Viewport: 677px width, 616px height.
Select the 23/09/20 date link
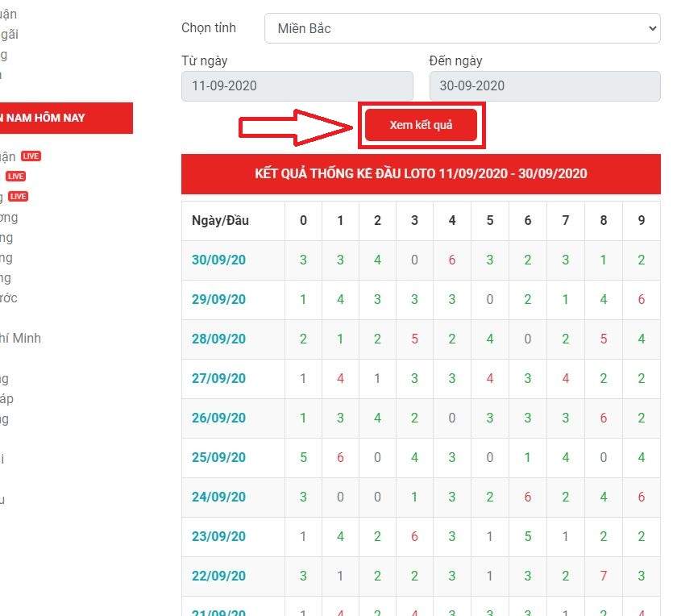click(x=218, y=537)
